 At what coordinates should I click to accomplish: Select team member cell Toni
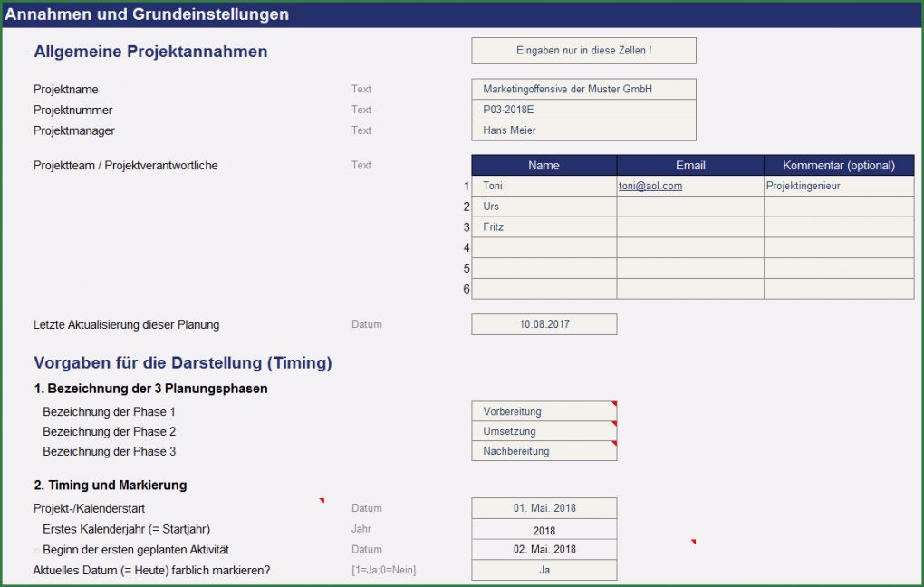point(544,186)
